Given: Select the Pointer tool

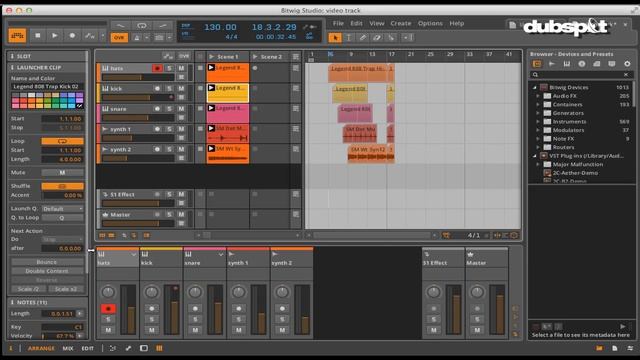Looking at the screenshot, I should tap(335, 38).
